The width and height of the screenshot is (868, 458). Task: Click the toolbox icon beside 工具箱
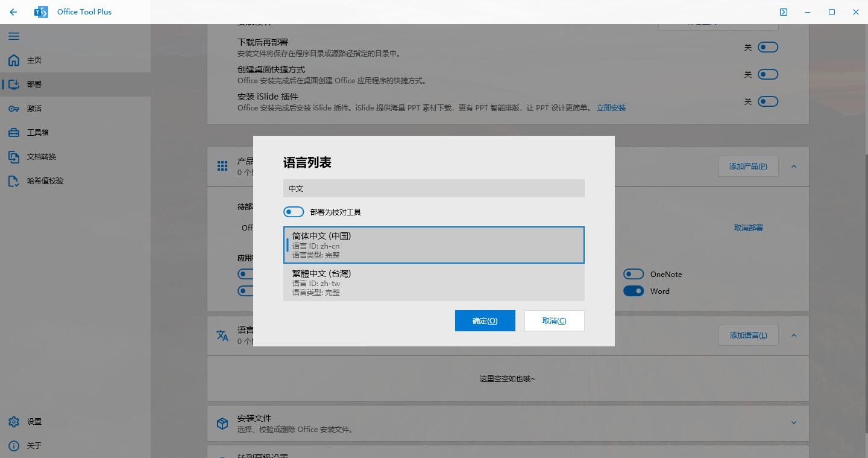tap(14, 133)
